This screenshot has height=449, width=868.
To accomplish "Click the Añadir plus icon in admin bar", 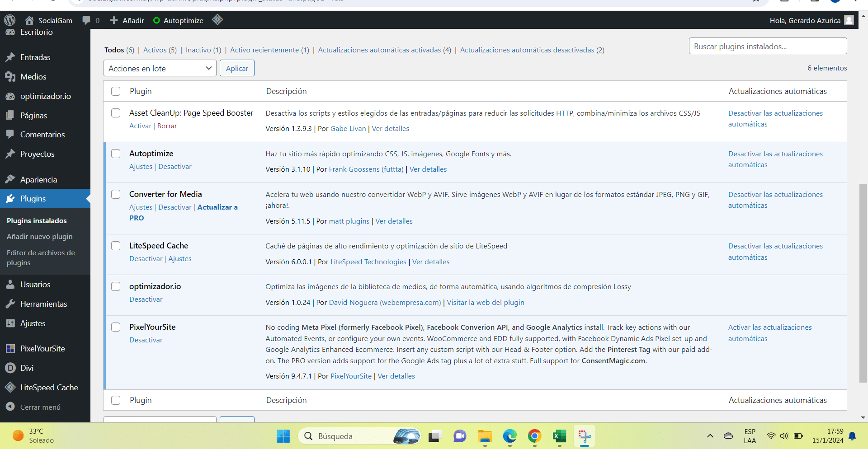I will coord(114,20).
